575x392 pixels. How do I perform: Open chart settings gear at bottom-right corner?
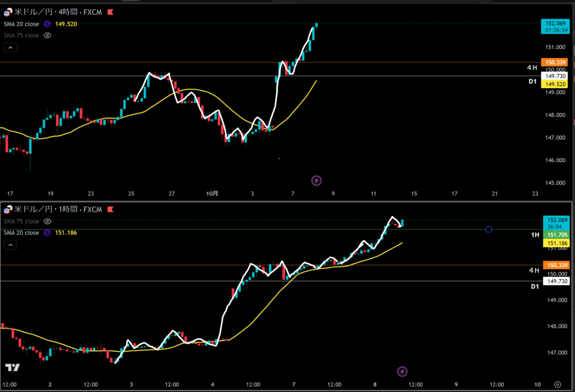tap(557, 385)
